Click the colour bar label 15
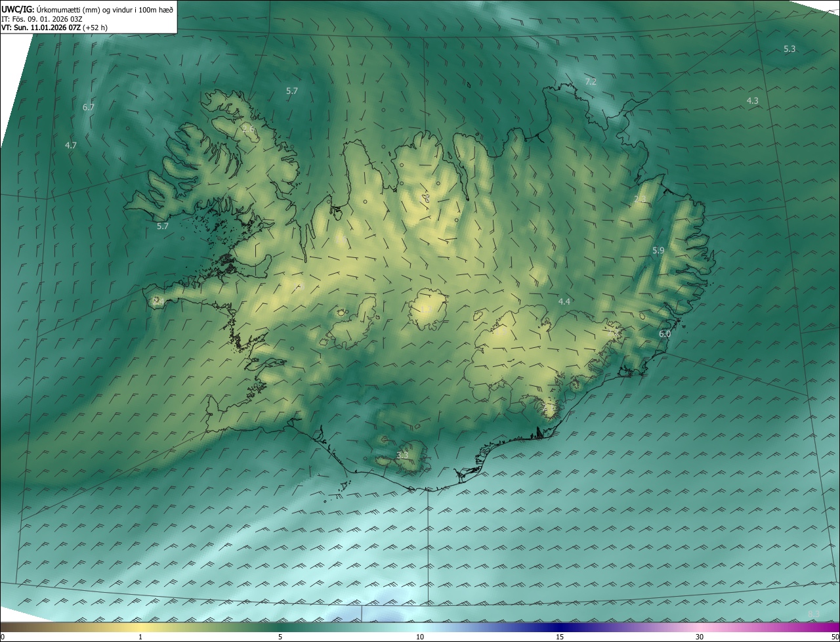 pyautogui.click(x=560, y=637)
